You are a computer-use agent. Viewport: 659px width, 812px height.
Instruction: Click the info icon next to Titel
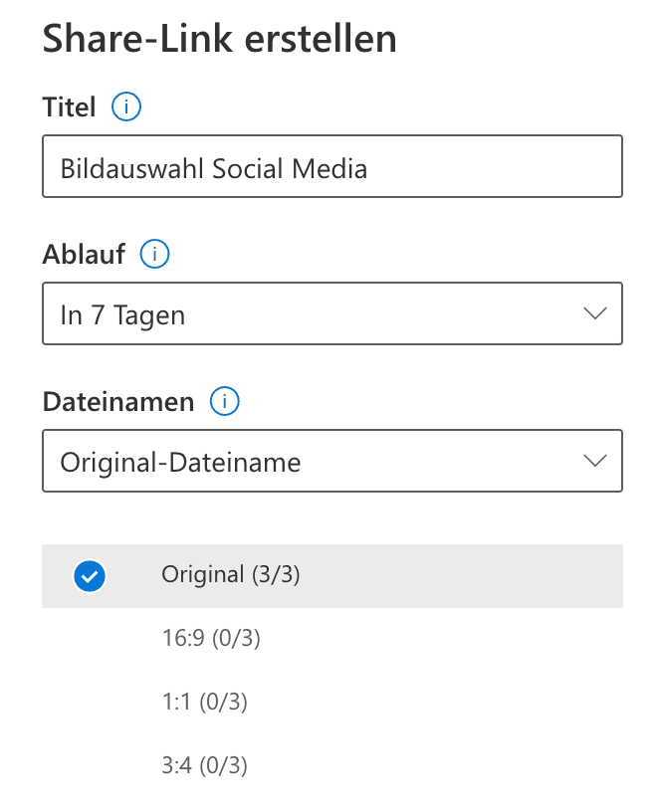126,106
